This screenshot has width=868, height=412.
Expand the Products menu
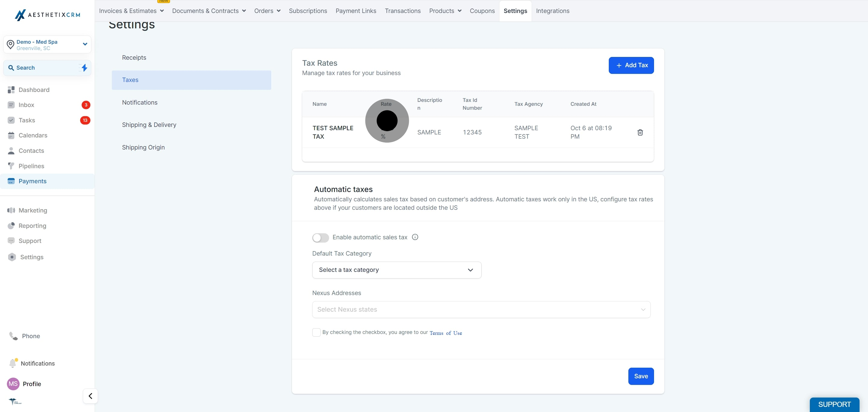pyautogui.click(x=445, y=11)
